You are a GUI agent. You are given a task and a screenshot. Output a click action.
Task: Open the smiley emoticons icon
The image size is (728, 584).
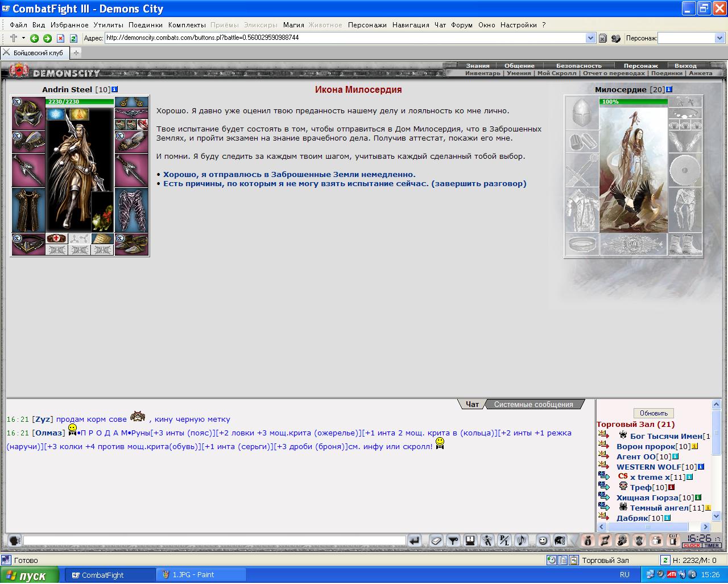[x=543, y=541]
